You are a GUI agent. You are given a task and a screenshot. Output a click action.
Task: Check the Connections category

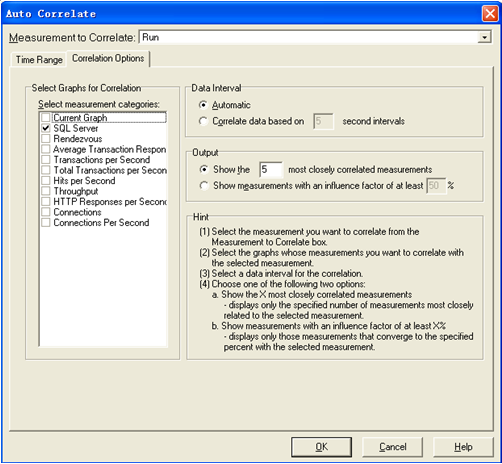coord(46,212)
